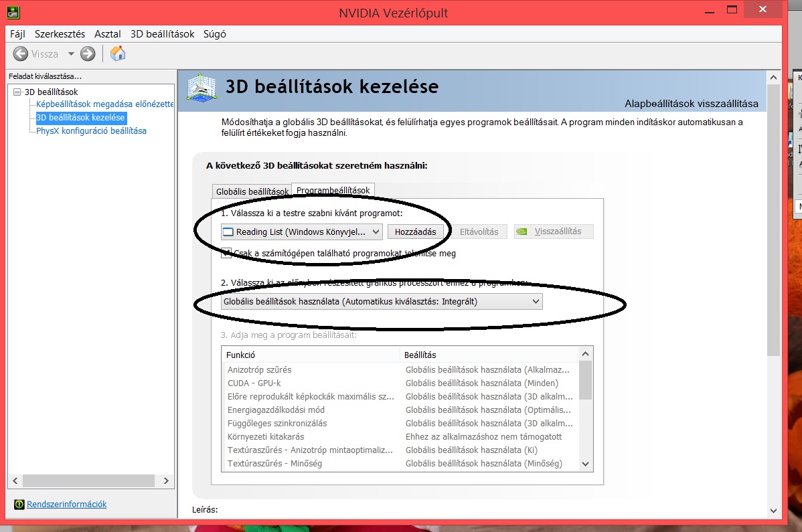Open the Asztal menu
This screenshot has width=802, height=532.
(107, 34)
